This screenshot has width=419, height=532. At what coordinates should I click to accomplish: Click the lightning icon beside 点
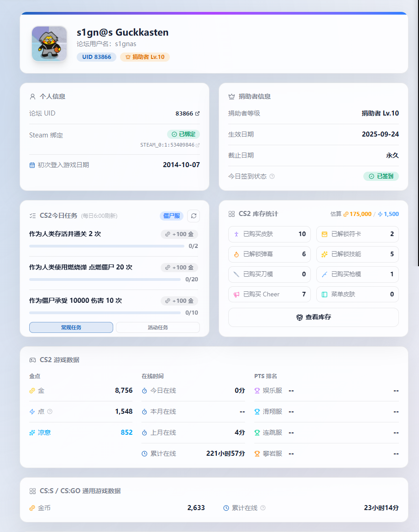pos(32,411)
